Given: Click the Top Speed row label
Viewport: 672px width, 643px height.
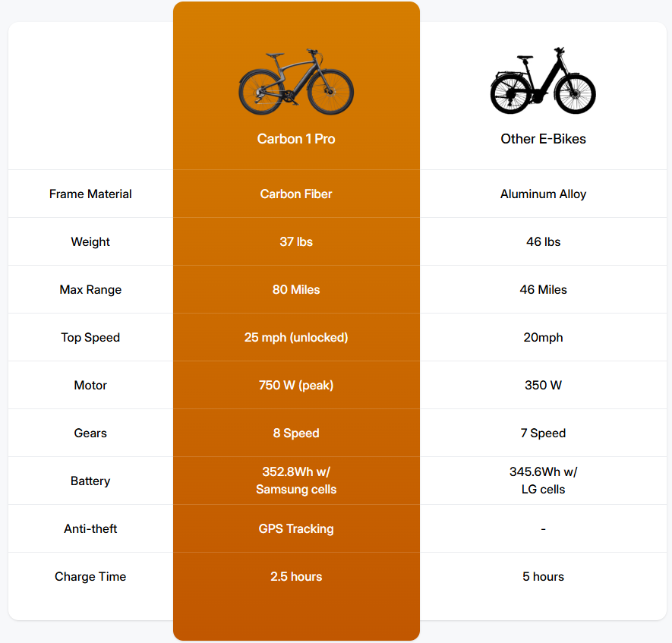Looking at the screenshot, I should (90, 338).
